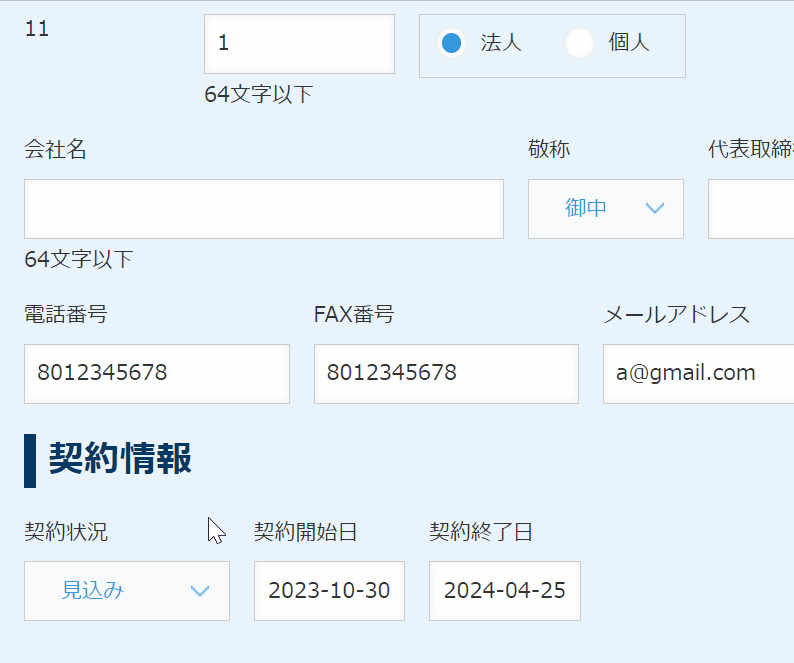Click the 契約情報 section heading
The image size is (794, 663).
pyautogui.click(x=120, y=458)
